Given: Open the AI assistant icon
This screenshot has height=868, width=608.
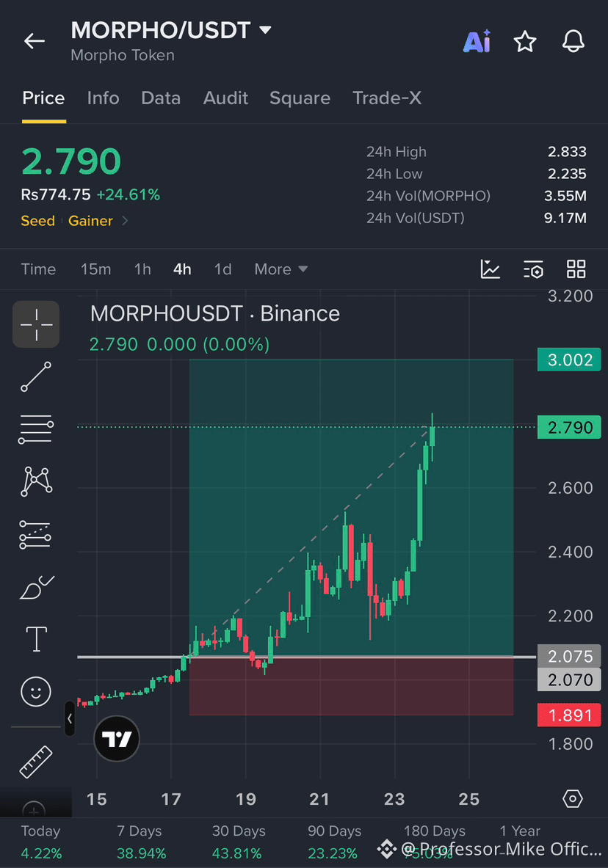Looking at the screenshot, I should pos(477,41).
